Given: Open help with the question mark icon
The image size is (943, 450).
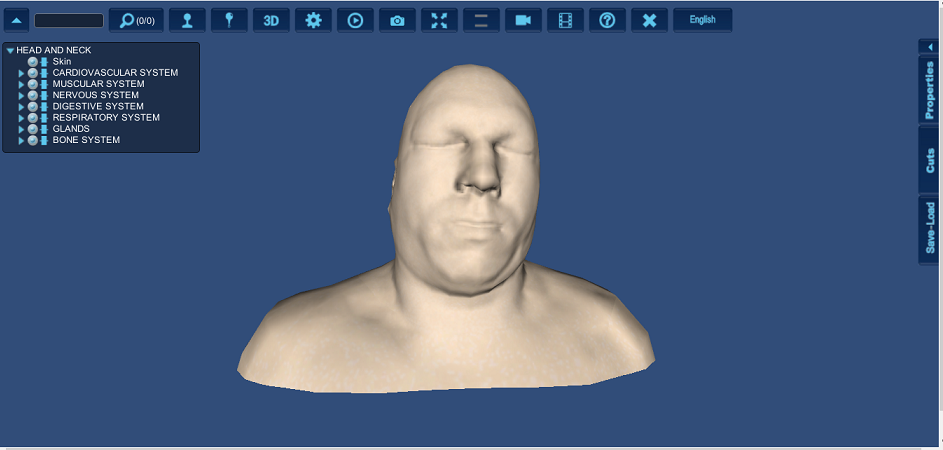Looking at the screenshot, I should pos(607,20).
